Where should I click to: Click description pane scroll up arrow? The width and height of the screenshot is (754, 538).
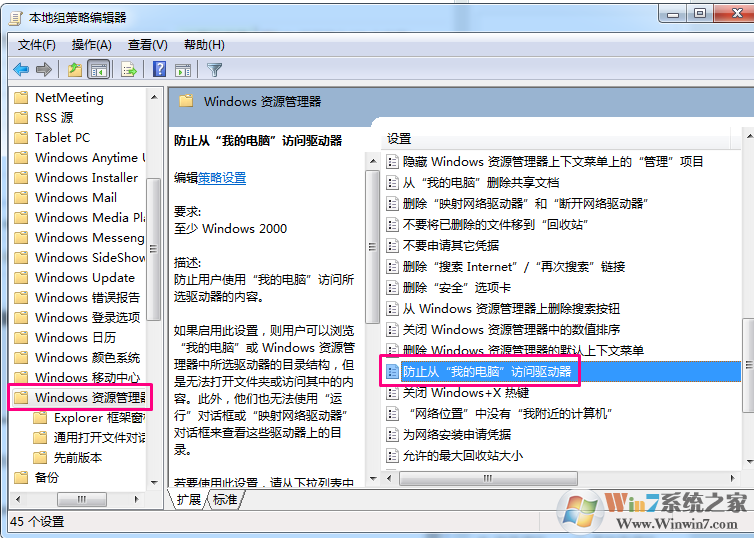tap(373, 161)
